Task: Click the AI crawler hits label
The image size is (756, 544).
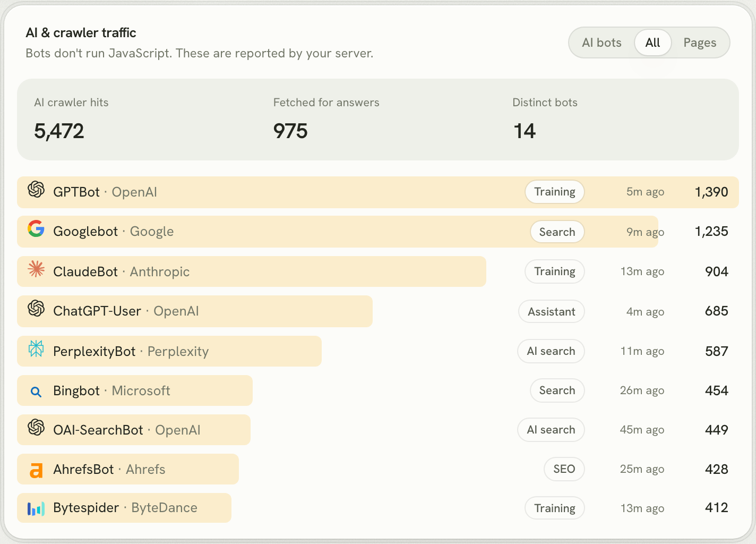Action: pyautogui.click(x=71, y=103)
